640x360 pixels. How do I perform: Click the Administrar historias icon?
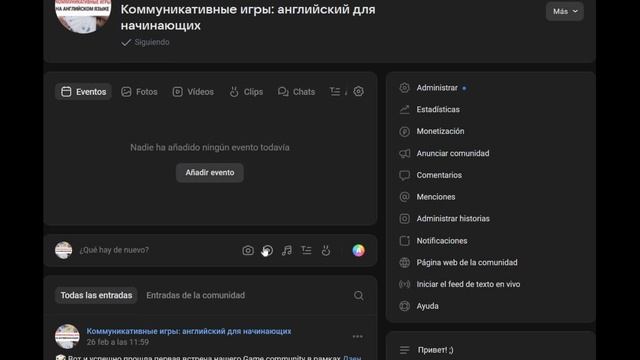coord(404,219)
